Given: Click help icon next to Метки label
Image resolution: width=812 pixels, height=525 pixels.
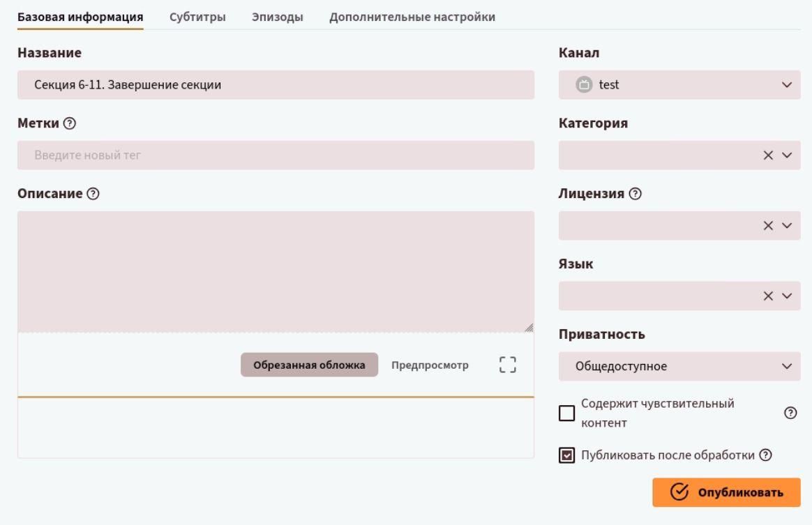Looking at the screenshot, I should tap(69, 123).
